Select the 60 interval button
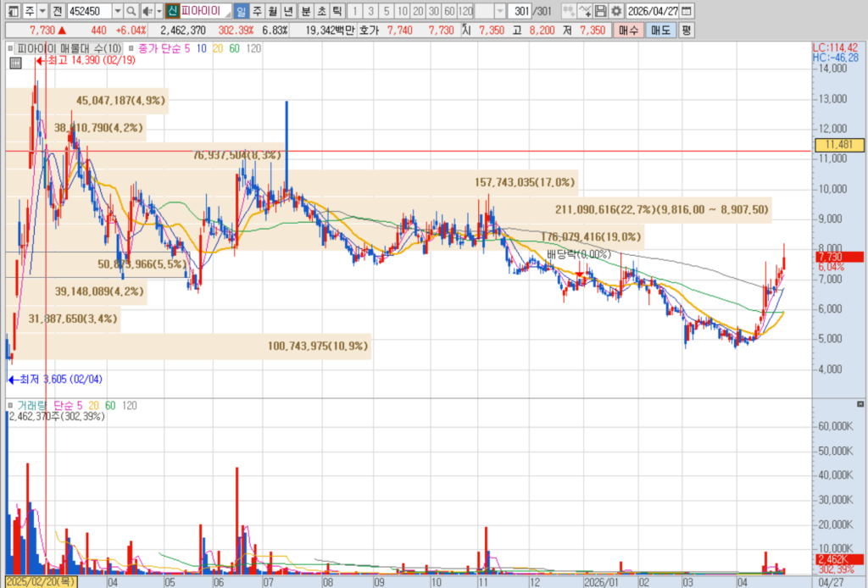 (449, 10)
